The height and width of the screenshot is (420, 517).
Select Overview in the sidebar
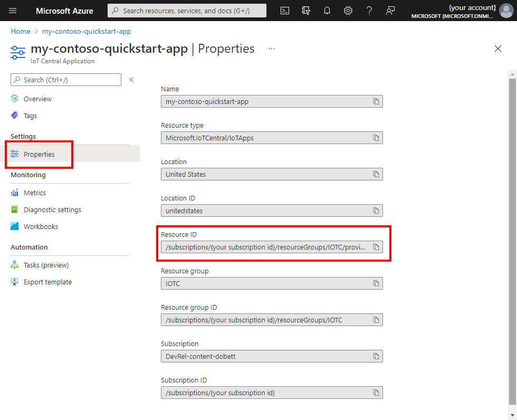37,99
